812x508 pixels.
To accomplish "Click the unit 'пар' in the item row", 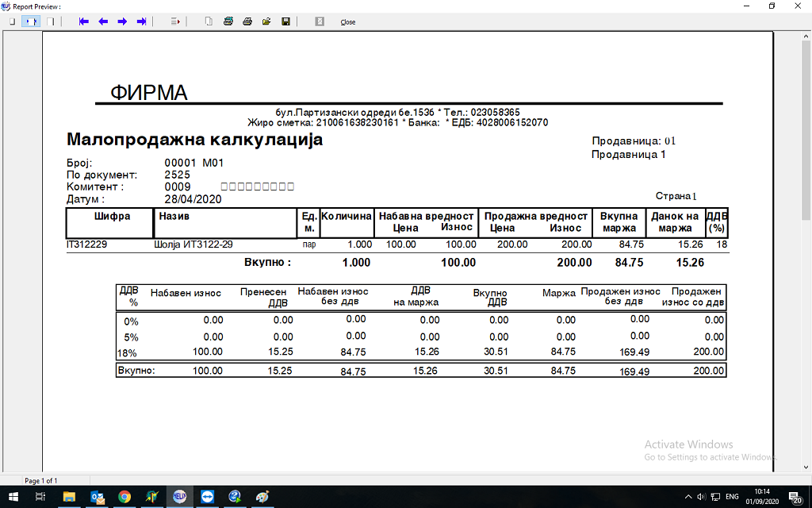I will tap(309, 244).
